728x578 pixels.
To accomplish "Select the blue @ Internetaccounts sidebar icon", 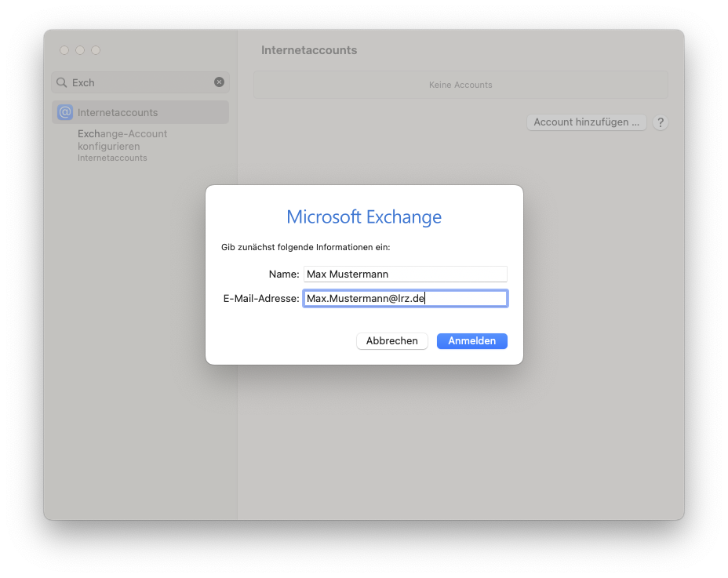I will coord(66,111).
